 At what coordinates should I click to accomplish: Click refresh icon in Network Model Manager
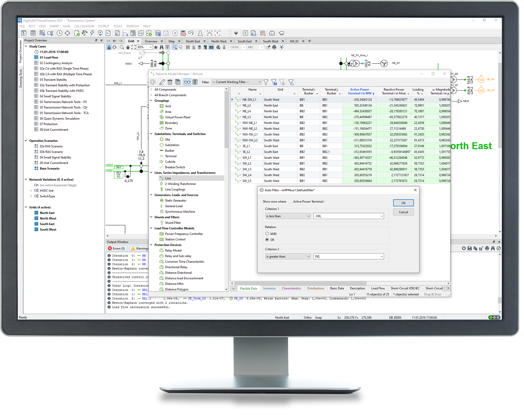pos(153,82)
